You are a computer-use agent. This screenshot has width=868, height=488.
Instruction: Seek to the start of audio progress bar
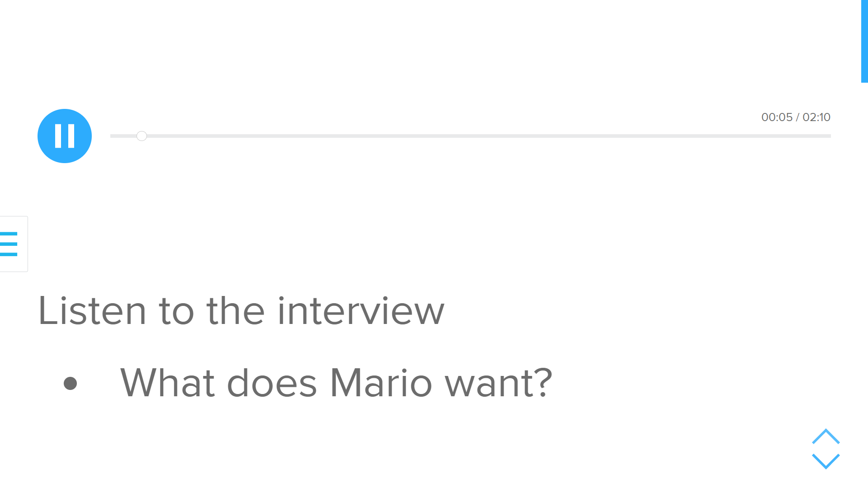(x=112, y=136)
